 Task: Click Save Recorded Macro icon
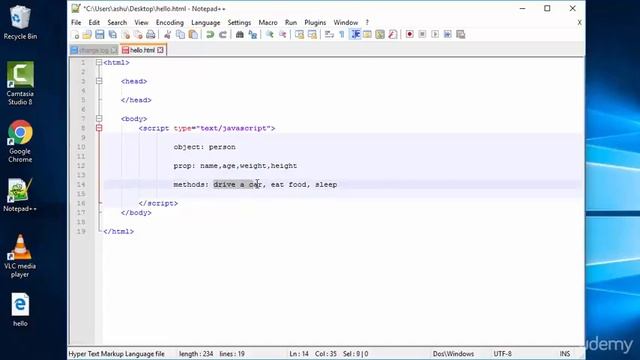(x=461, y=35)
